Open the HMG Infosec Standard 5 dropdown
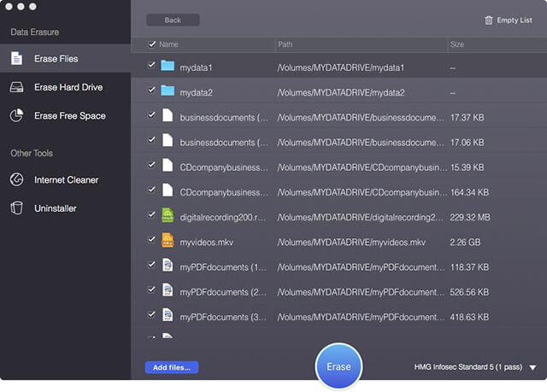 pos(475,367)
